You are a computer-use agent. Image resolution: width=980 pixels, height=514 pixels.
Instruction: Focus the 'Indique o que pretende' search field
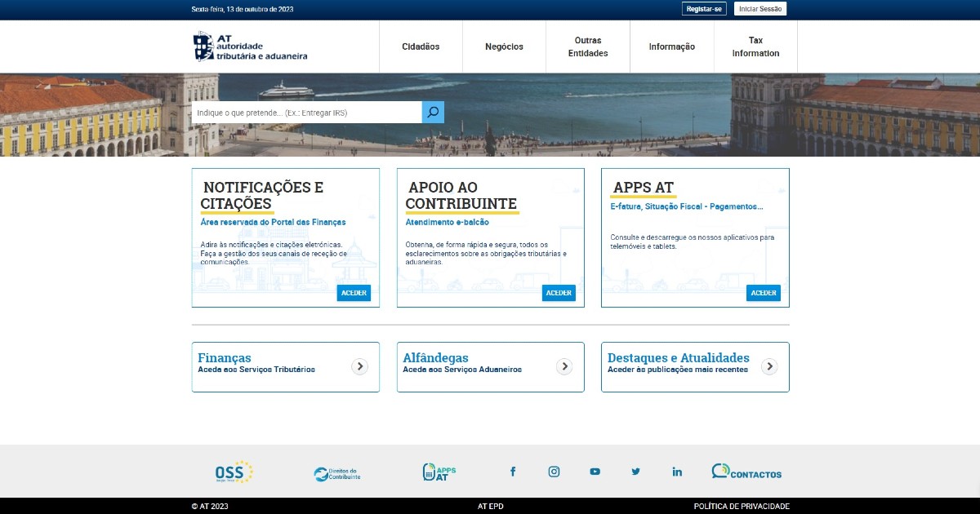[306, 113]
